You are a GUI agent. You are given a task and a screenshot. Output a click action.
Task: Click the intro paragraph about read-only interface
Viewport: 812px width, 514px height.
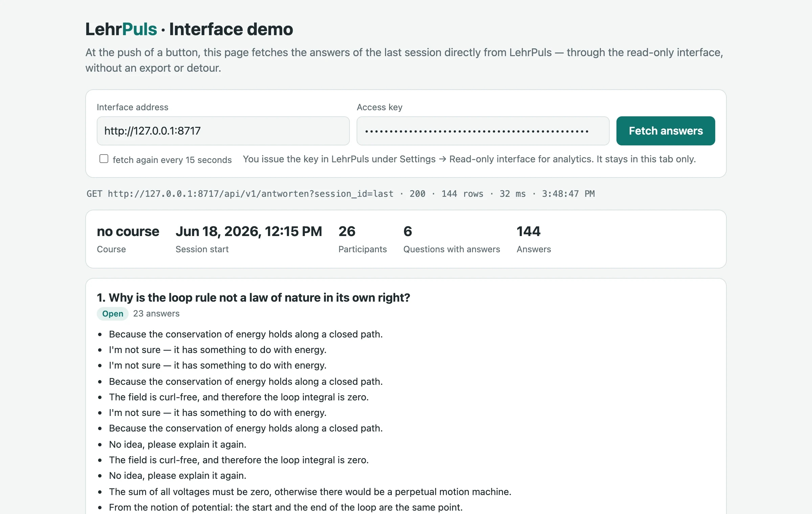tap(404, 60)
